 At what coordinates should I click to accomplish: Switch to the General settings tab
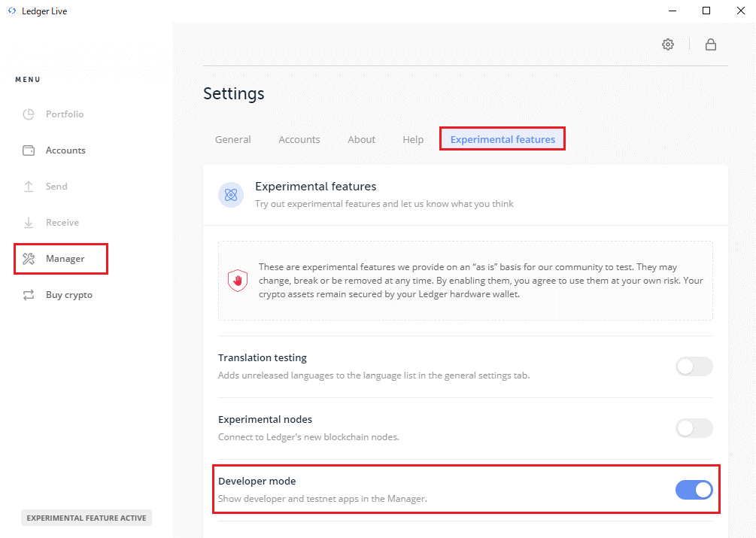(x=233, y=139)
